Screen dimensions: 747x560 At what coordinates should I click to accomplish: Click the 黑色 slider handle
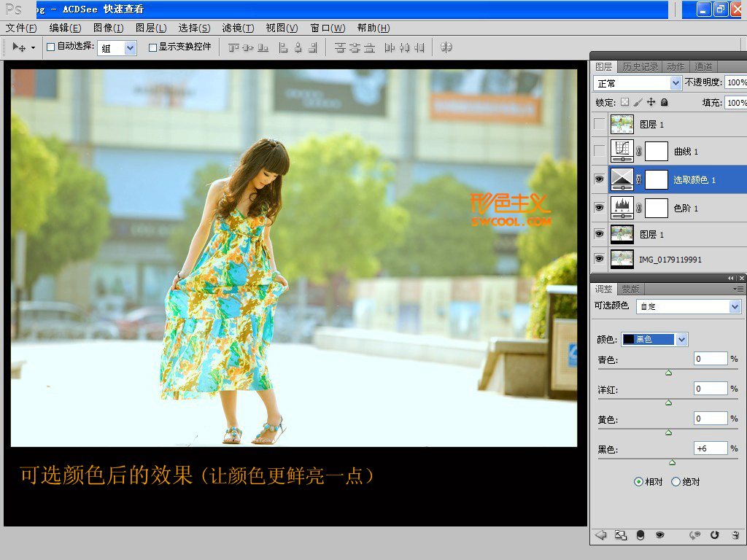point(672,462)
